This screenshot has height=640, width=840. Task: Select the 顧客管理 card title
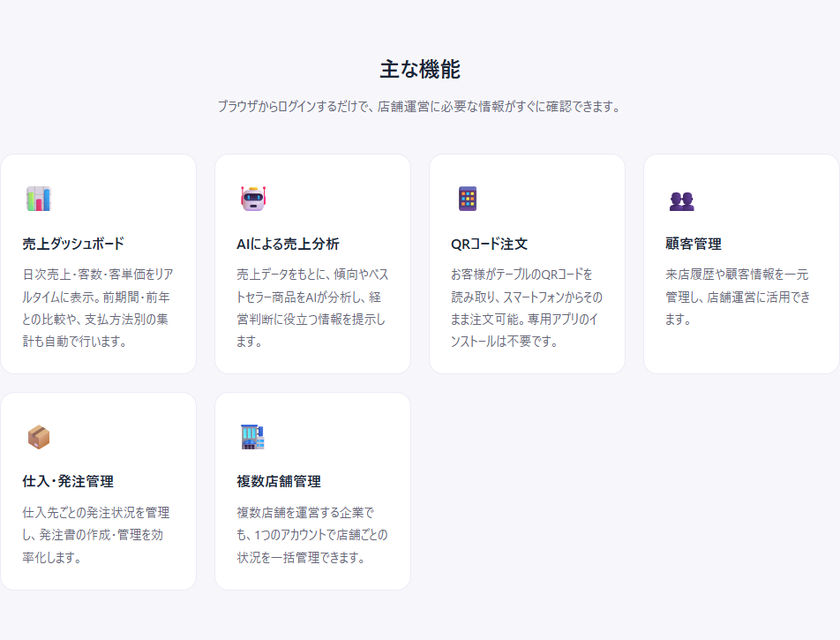[x=694, y=244]
